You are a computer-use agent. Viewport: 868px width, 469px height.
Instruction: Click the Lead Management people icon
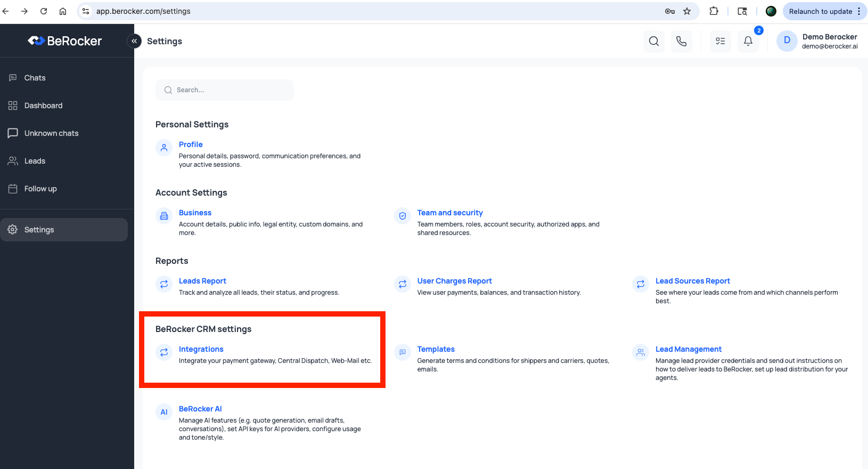point(641,352)
